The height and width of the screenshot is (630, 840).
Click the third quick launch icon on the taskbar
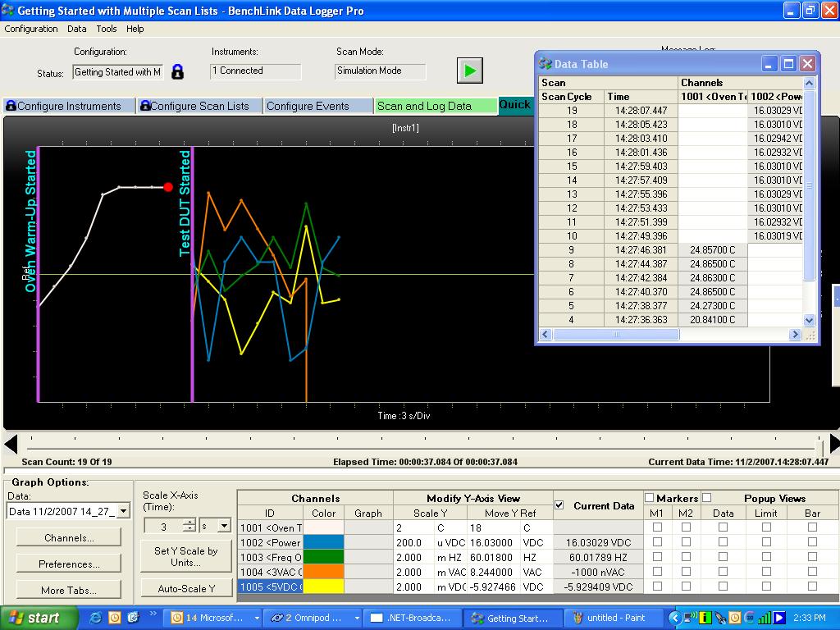(133, 618)
